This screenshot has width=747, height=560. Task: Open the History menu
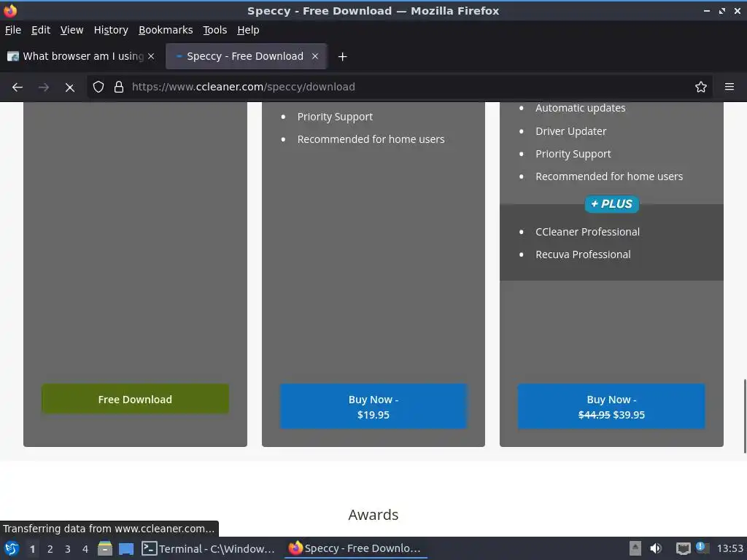pyautogui.click(x=111, y=30)
